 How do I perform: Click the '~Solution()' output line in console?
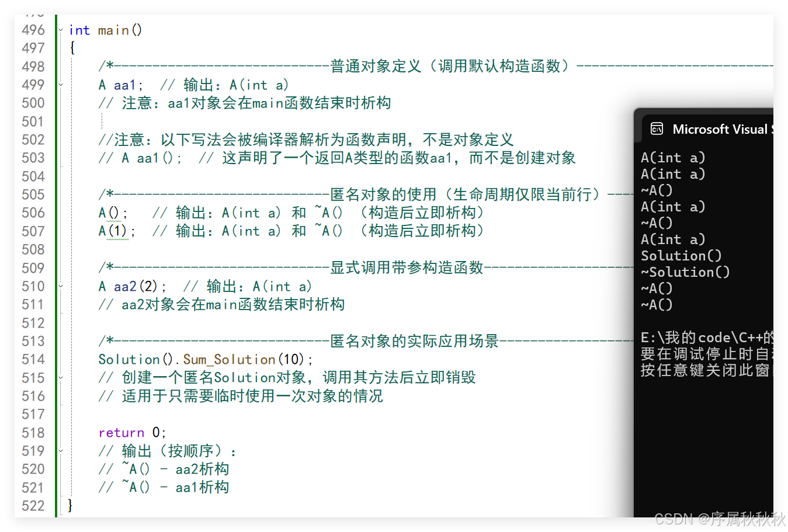(x=685, y=272)
